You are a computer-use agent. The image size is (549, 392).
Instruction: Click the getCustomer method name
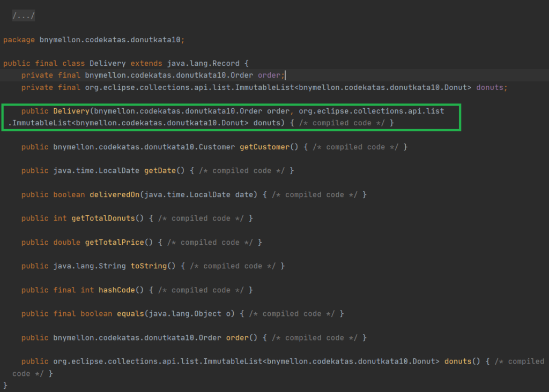(265, 147)
